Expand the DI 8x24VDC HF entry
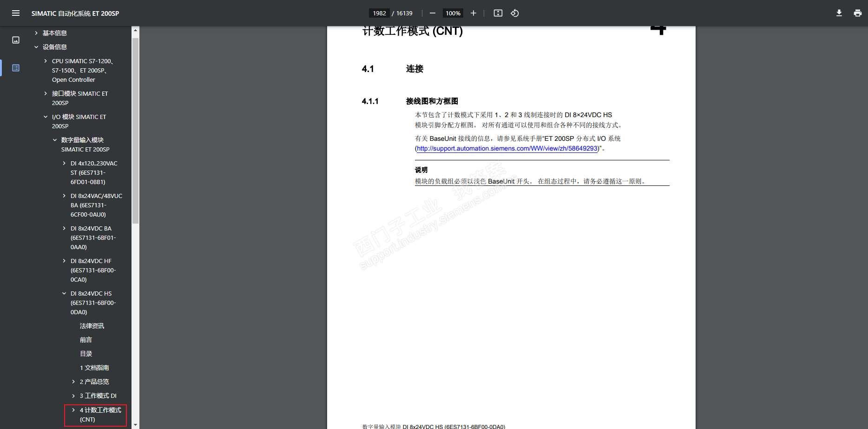This screenshot has height=429, width=868. [x=64, y=261]
